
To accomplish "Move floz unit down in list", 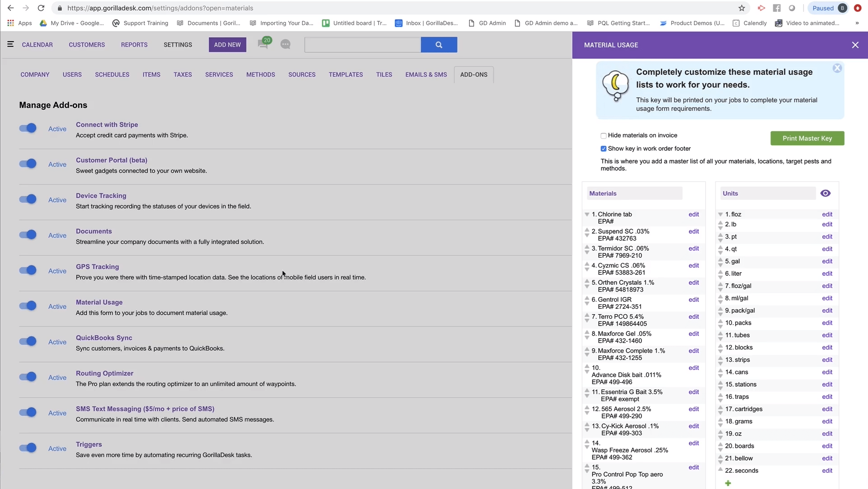I will (x=720, y=215).
